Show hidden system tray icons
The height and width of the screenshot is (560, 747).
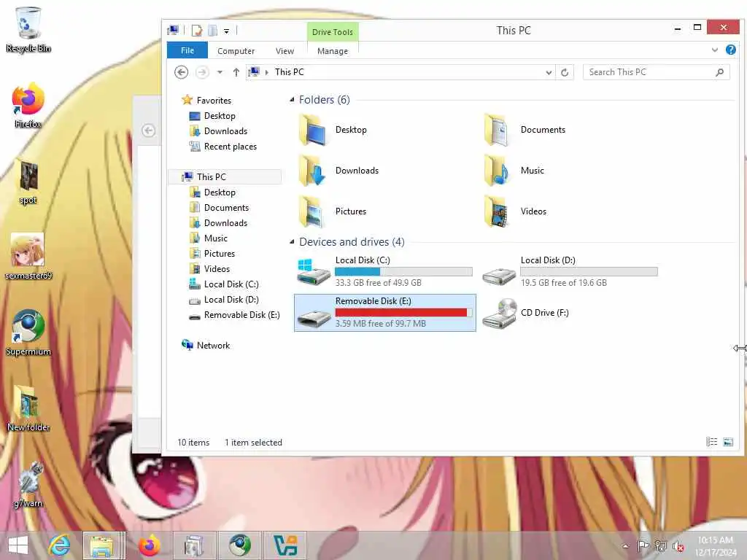click(x=625, y=546)
